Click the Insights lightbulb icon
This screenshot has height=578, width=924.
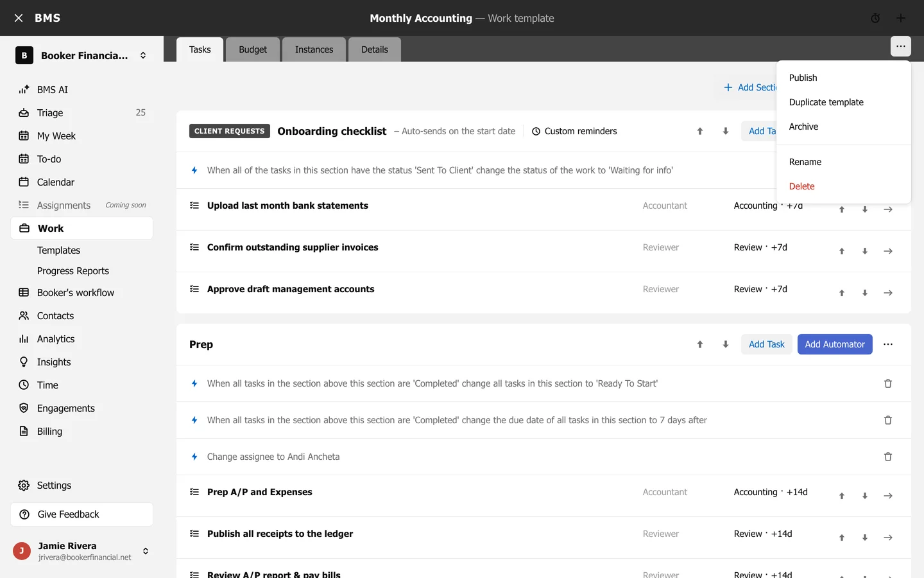point(24,362)
